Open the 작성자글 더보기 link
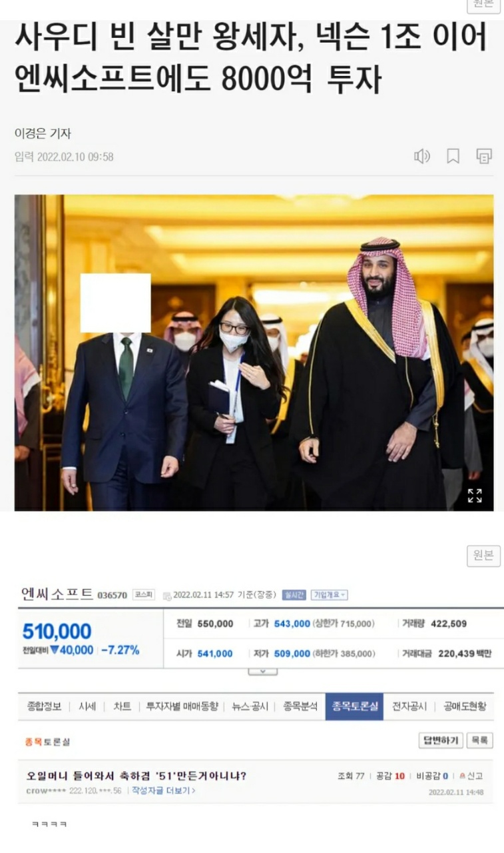Viewport: 504px width, 853px height. [164, 791]
